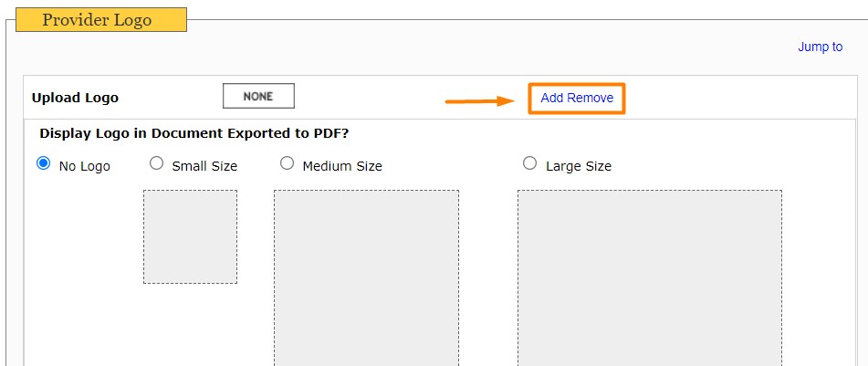Viewport: 868px width, 366px height.
Task: Open the Jump to link
Action: coord(820,47)
